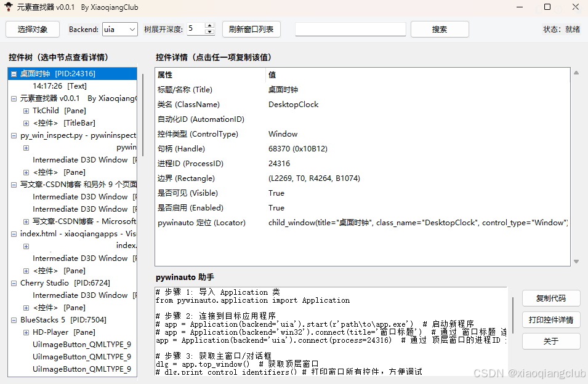Open the Backend uia combo box
Screen dimensions: 588x384
point(120,29)
